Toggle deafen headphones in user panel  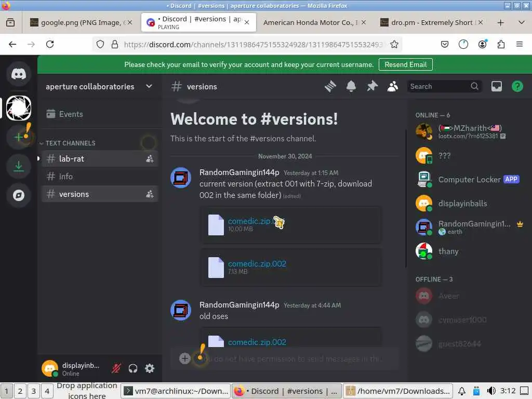click(x=133, y=368)
